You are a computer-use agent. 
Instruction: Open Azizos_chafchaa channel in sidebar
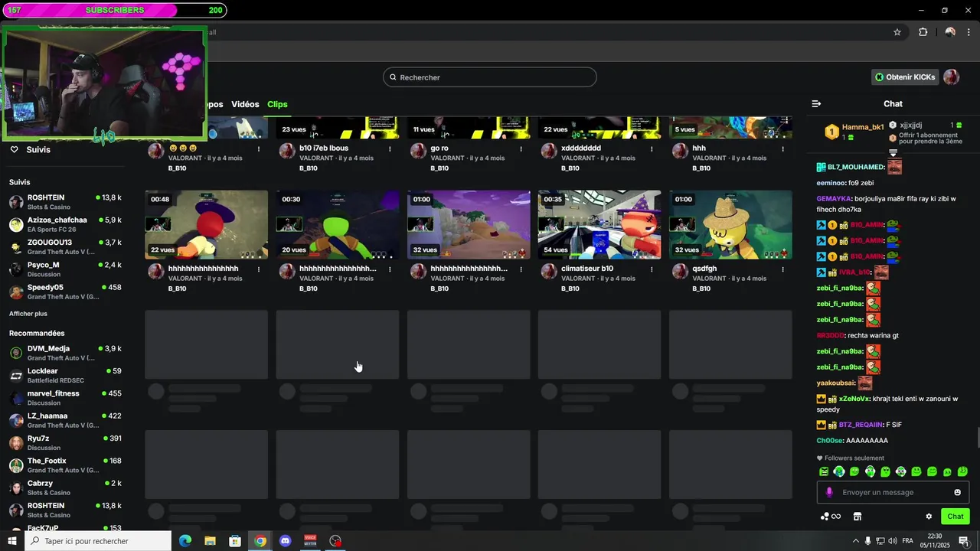point(65,224)
